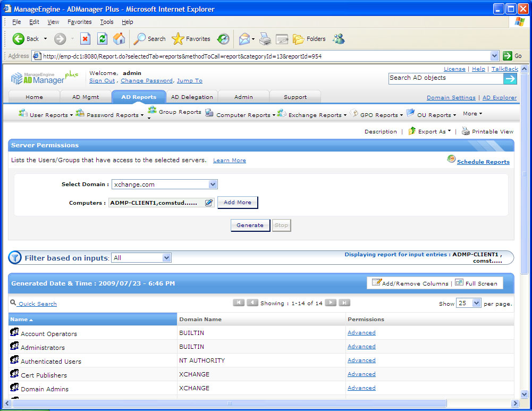This screenshot has width=532, height=411.
Task: Open the Domain Settings link
Action: pos(451,97)
